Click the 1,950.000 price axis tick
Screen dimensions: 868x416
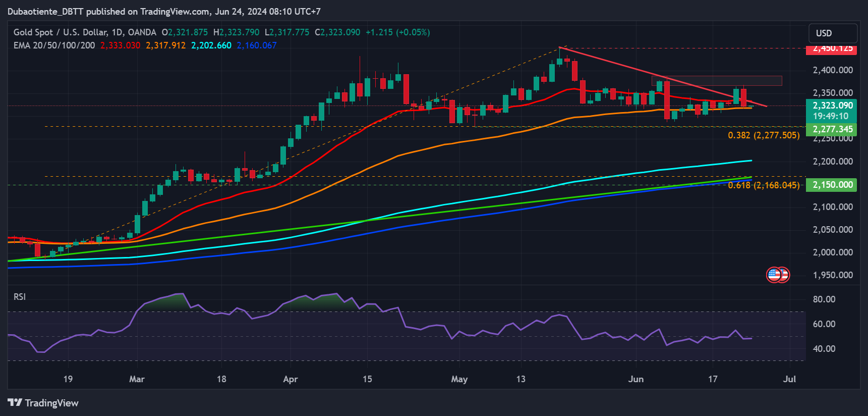[x=833, y=275]
